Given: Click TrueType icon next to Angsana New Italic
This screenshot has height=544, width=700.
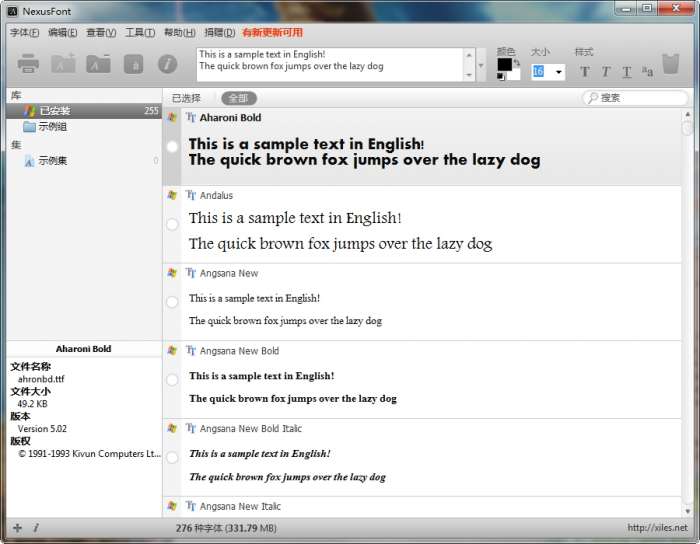Looking at the screenshot, I should pyautogui.click(x=191, y=506).
